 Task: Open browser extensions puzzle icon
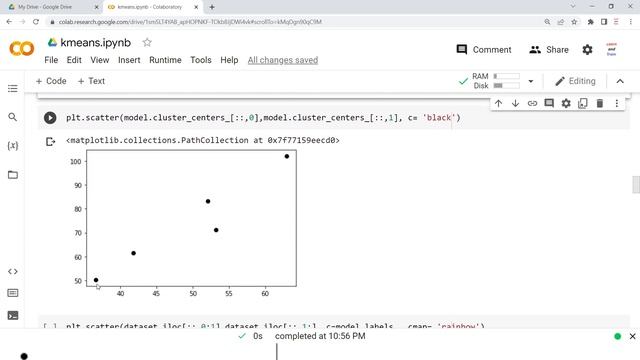(590, 22)
